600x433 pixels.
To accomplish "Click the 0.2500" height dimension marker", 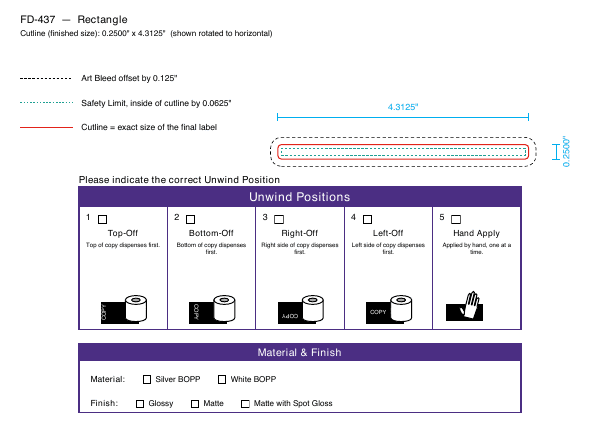I will (x=556, y=152).
